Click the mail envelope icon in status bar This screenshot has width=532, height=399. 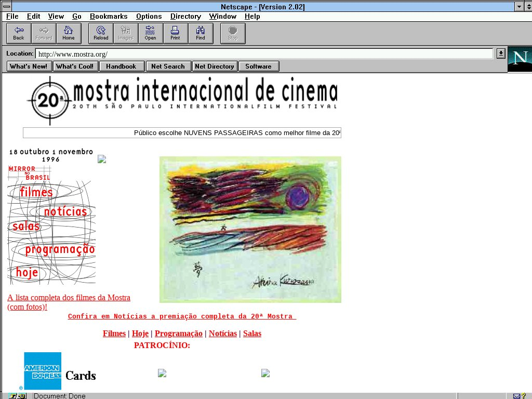tap(517, 396)
